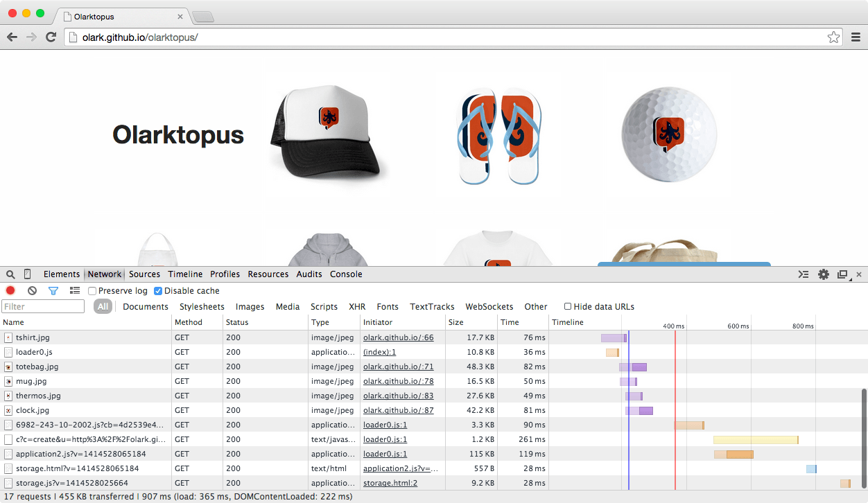Stop recording network log with red button
Image resolution: width=868 pixels, height=503 pixels.
[10, 291]
